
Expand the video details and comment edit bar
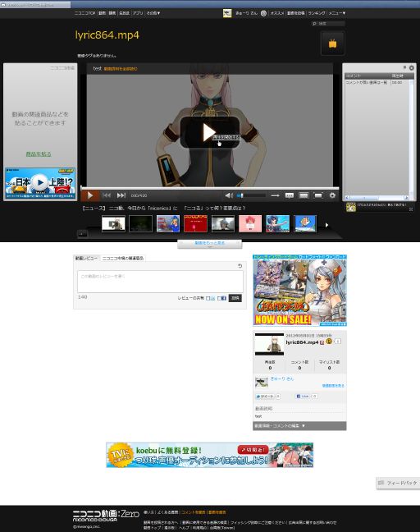pyautogui.click(x=299, y=426)
